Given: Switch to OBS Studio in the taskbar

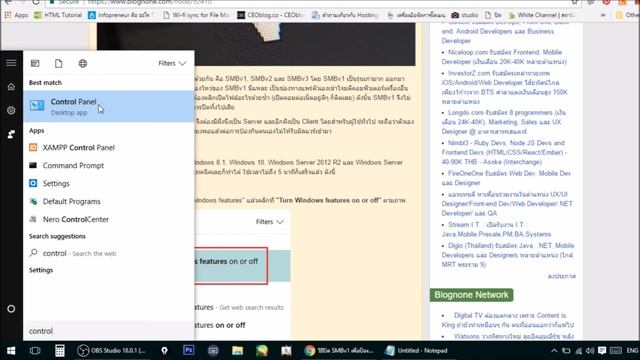Looking at the screenshot, I should point(111,351).
